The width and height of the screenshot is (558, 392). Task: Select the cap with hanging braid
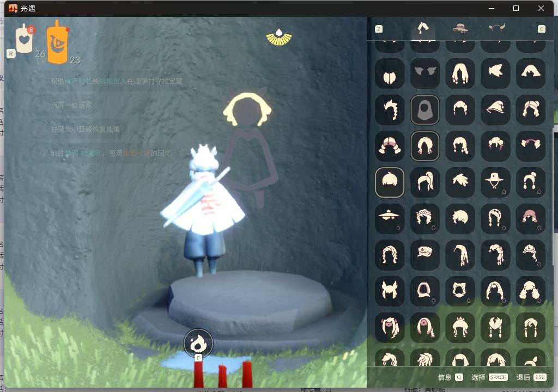point(531,255)
